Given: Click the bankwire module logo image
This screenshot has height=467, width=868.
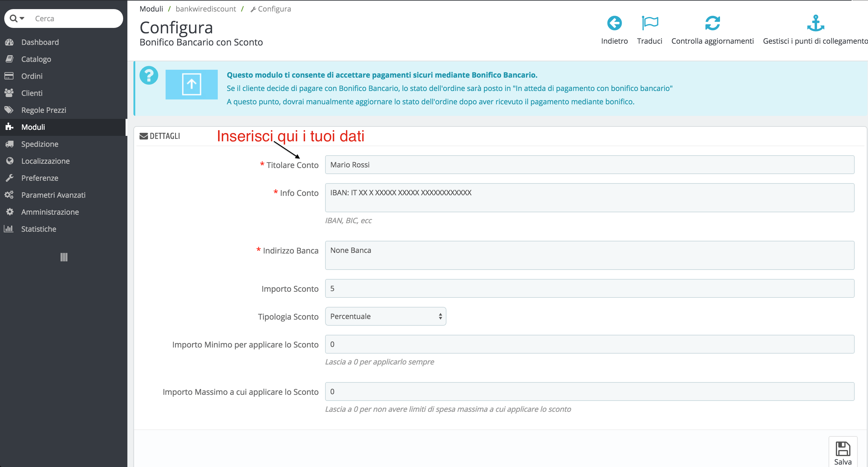Looking at the screenshot, I should [x=191, y=84].
